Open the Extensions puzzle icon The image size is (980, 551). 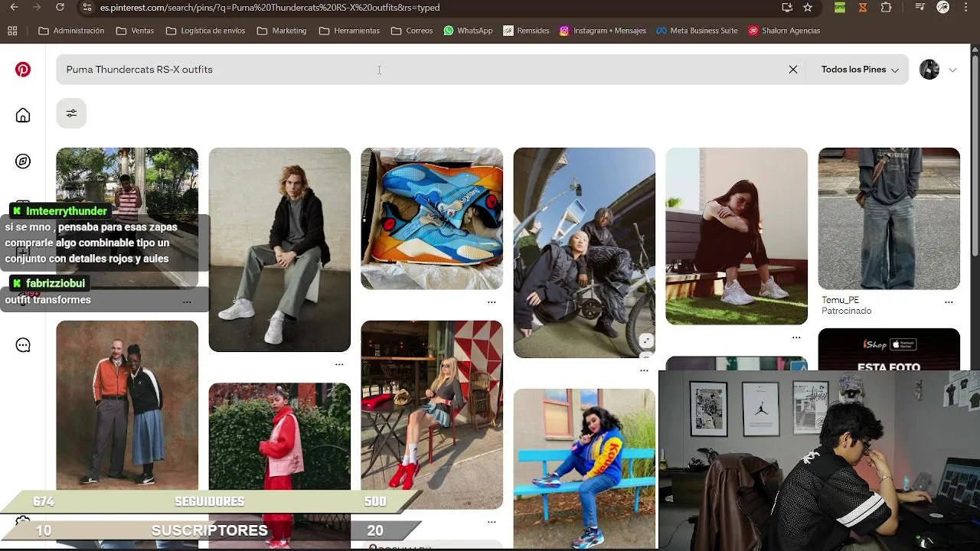pos(887,8)
